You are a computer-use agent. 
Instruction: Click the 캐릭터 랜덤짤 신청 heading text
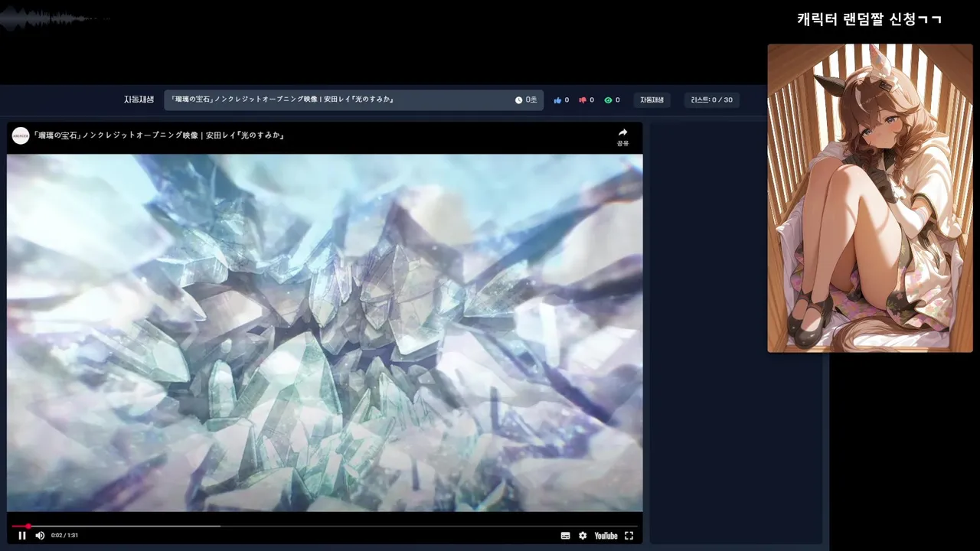[870, 19]
